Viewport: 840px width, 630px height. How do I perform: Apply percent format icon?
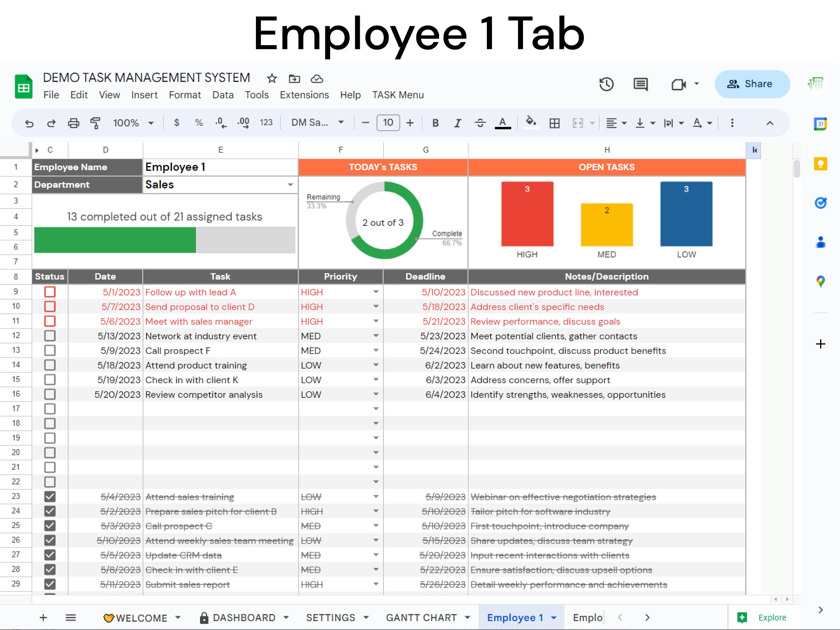pyautogui.click(x=199, y=123)
